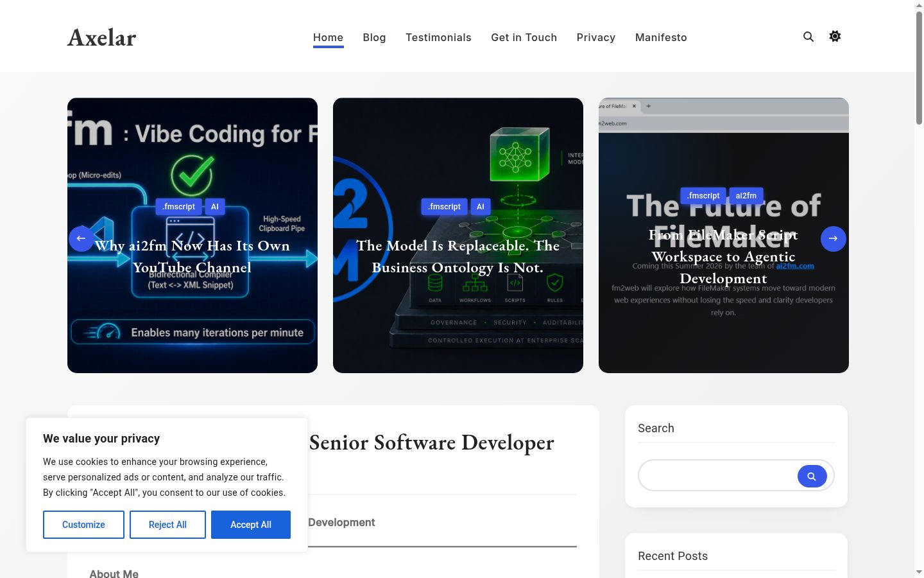Viewport: 924px width, 578px height.
Task: Click .fmscript tag on Model Is Replaceable card
Action: pos(444,207)
